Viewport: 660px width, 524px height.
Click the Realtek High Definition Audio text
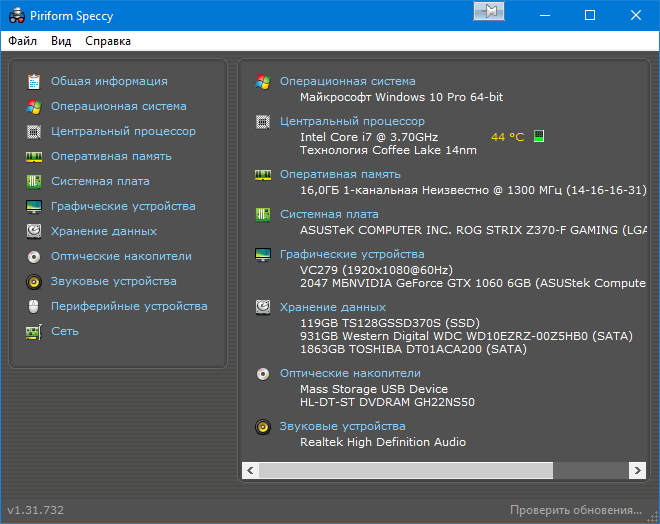pyautogui.click(x=383, y=442)
